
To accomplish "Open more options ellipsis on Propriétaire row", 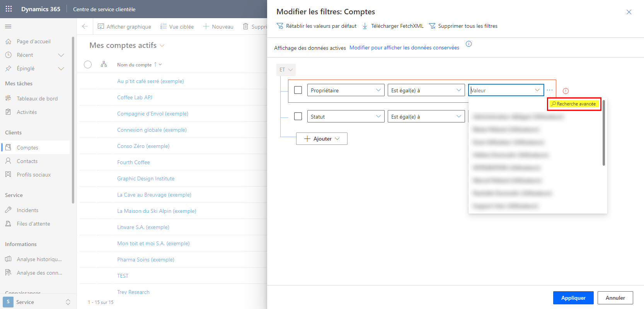I will point(550,90).
